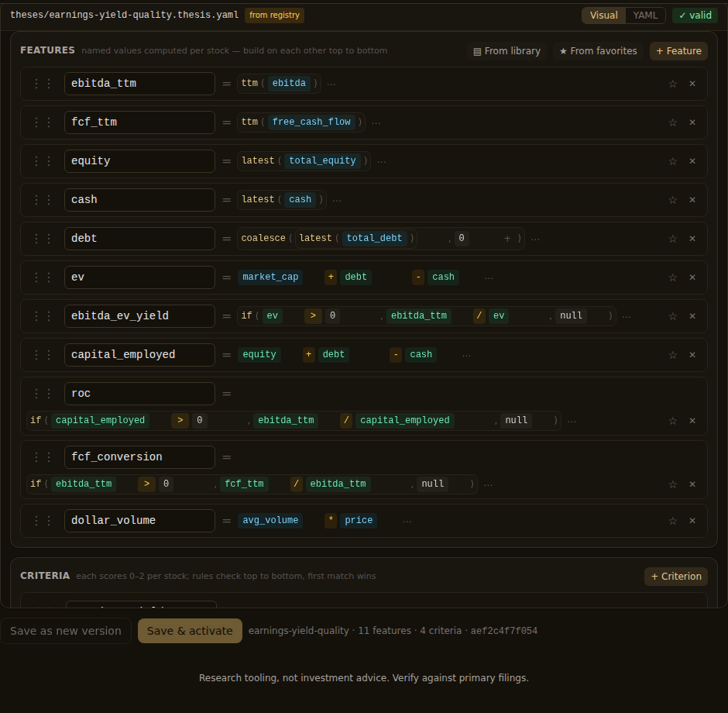Open ellipsis menu after ttm(free_cash_flow)
This screenshot has height=713, width=728.
[376, 122]
